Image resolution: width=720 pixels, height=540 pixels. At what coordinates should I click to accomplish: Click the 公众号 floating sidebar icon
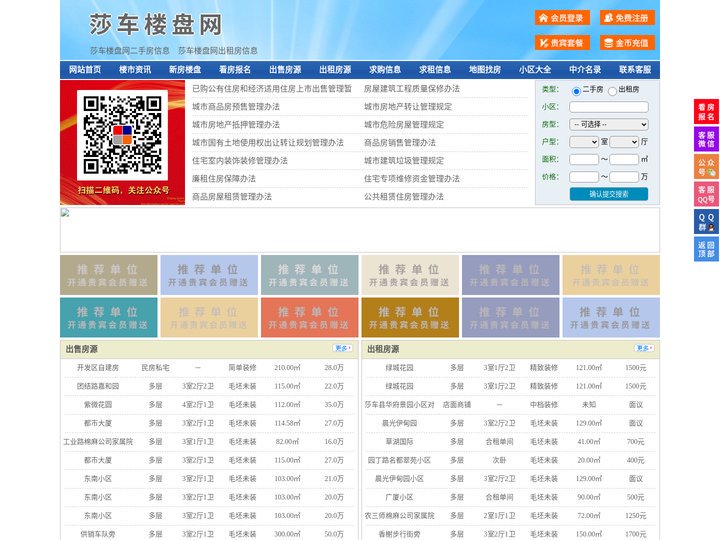[x=706, y=167]
